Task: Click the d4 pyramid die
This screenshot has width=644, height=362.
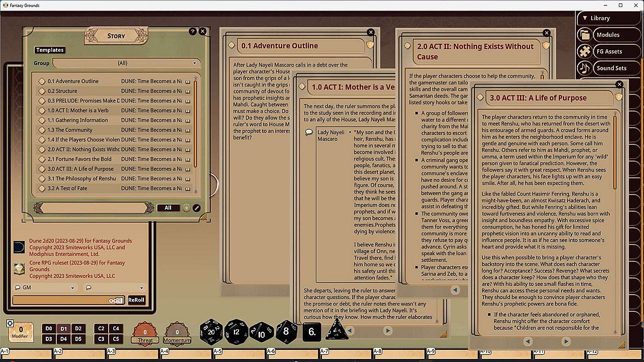Action: 337,330
